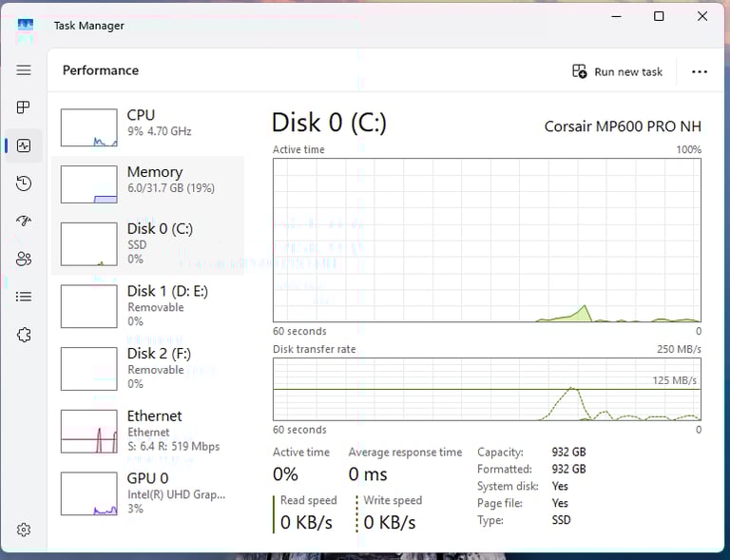Click the Disk transfer rate graph
Image resolution: width=730 pixels, height=560 pixels.
point(487,389)
